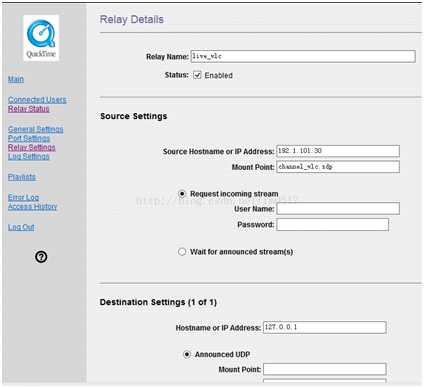
Task: Click the Log Out link
Action: point(21,227)
